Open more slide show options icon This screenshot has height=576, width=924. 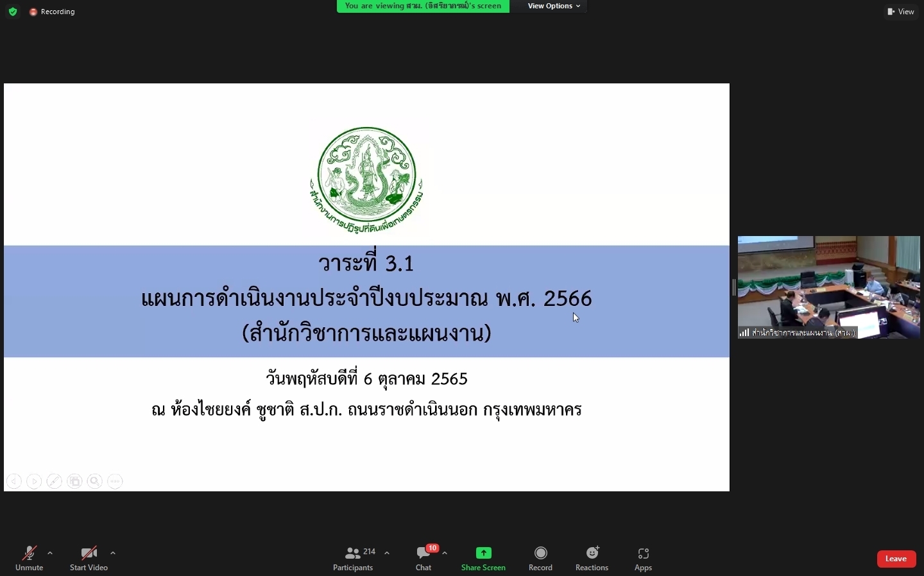(116, 481)
